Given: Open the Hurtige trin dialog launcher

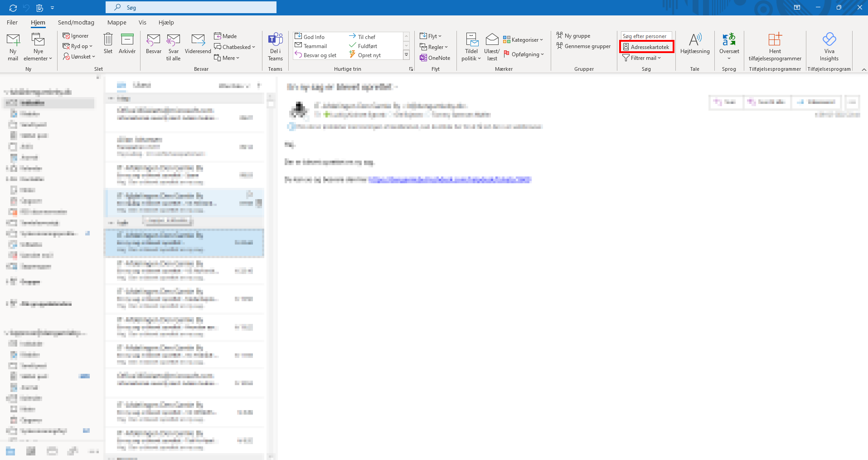Looking at the screenshot, I should [x=411, y=69].
